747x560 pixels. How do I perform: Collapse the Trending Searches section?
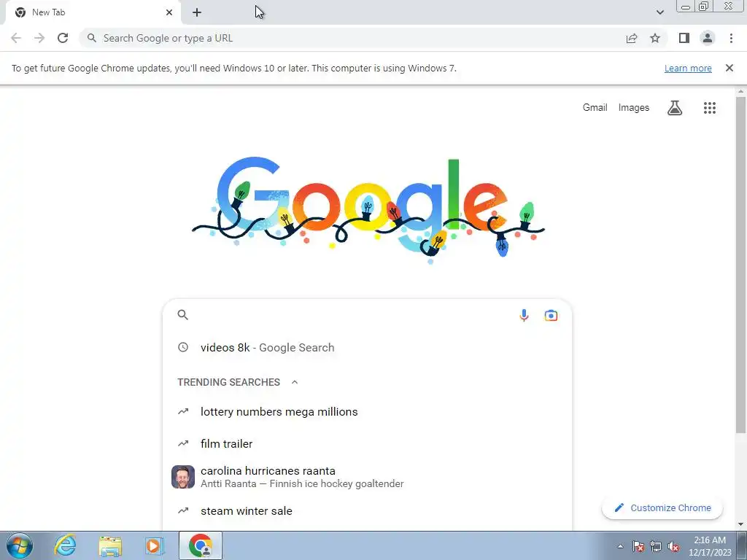pos(295,382)
